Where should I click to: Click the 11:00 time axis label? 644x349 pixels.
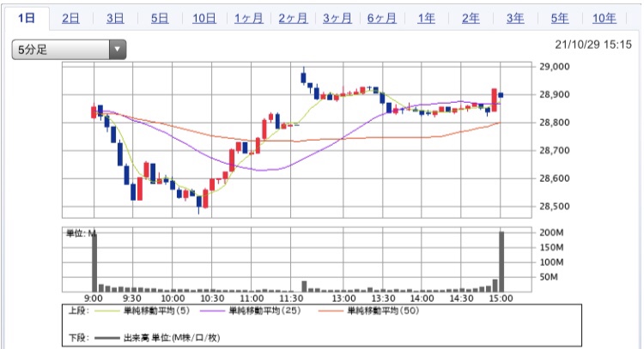[252, 298]
